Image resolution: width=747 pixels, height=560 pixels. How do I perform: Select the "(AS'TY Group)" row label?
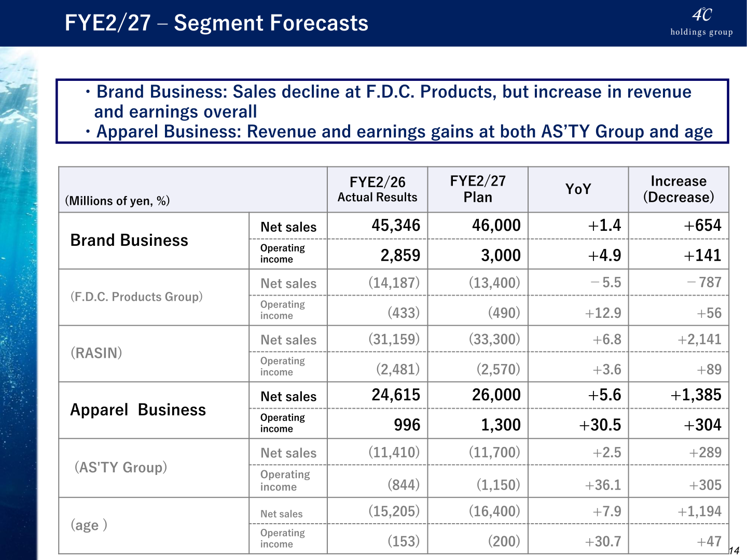coord(121,467)
